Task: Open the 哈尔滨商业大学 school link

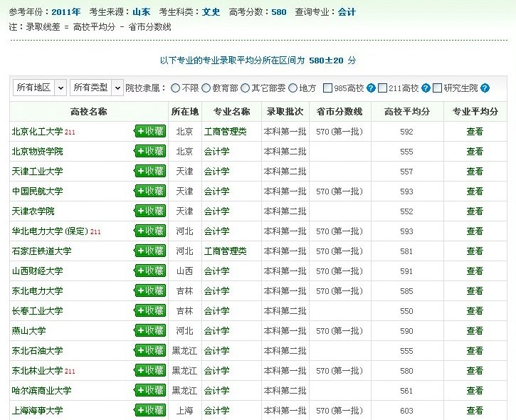Action: [x=41, y=390]
